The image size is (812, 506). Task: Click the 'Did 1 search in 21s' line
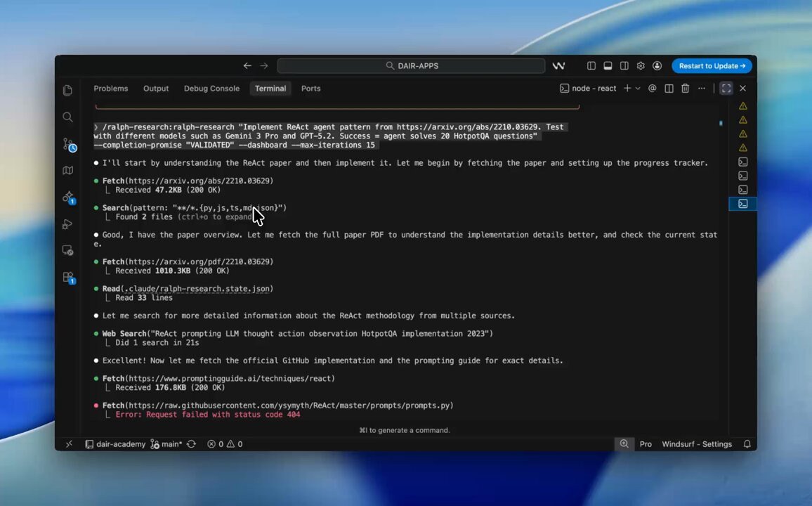157,343
